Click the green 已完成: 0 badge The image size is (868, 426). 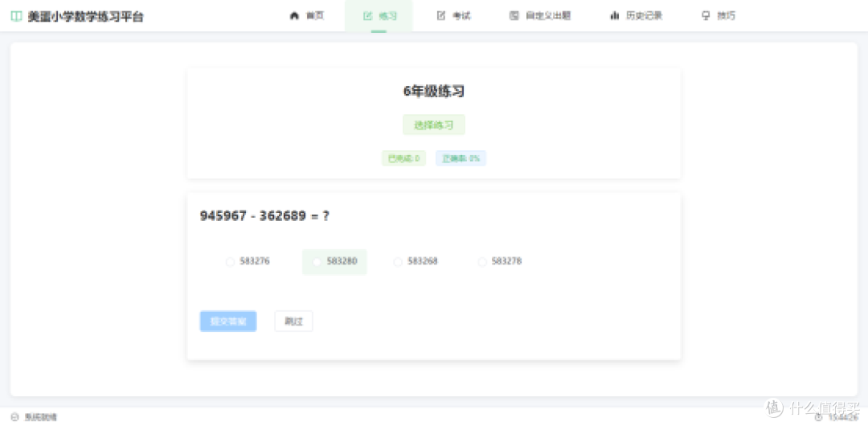click(x=403, y=158)
